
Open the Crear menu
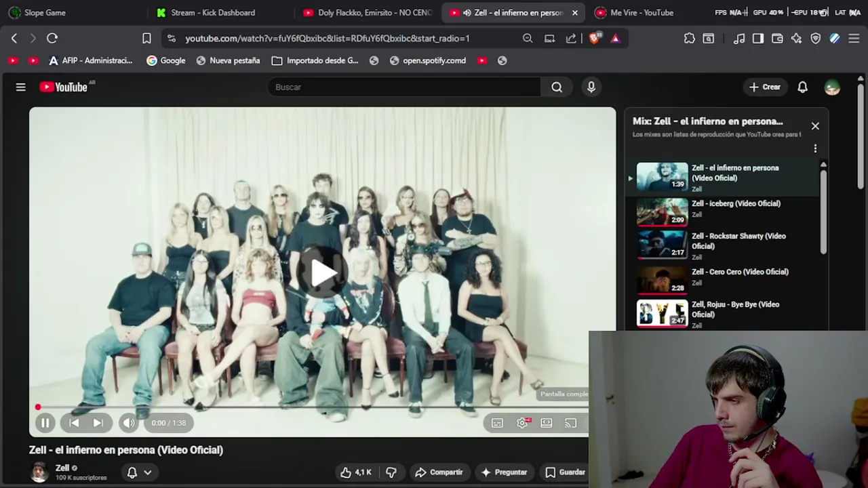point(765,87)
